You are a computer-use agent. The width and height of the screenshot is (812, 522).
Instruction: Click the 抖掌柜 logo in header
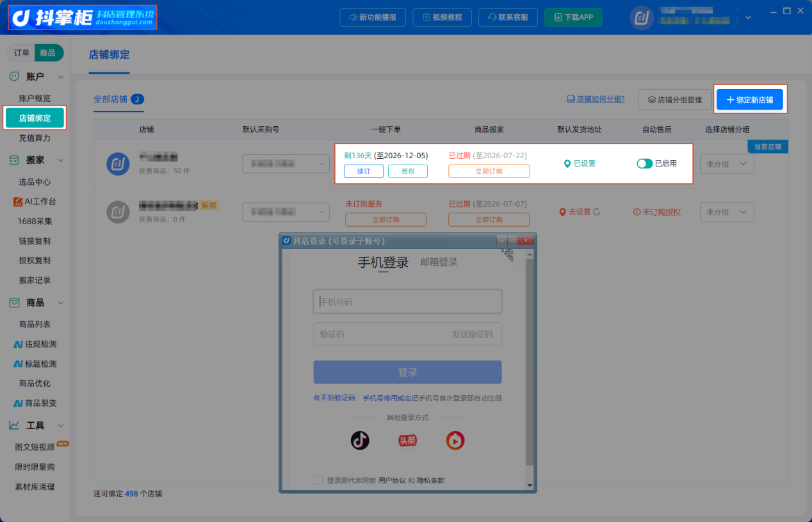coord(83,17)
